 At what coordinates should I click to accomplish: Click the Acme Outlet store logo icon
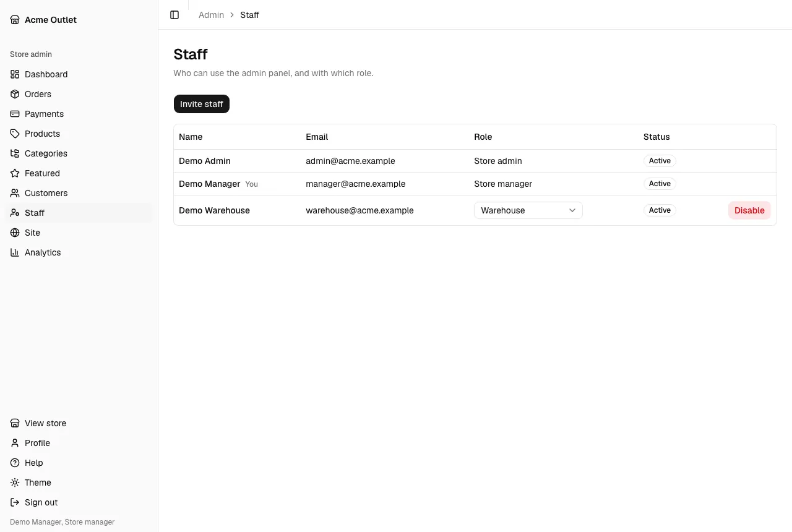point(15,20)
